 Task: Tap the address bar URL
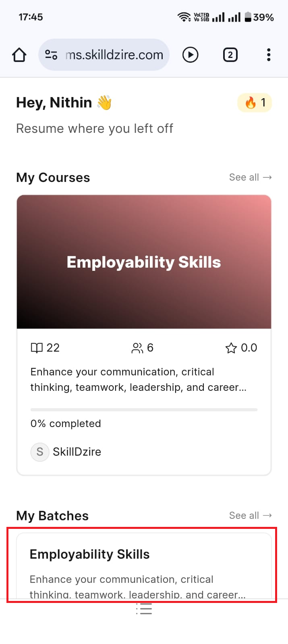coord(114,55)
